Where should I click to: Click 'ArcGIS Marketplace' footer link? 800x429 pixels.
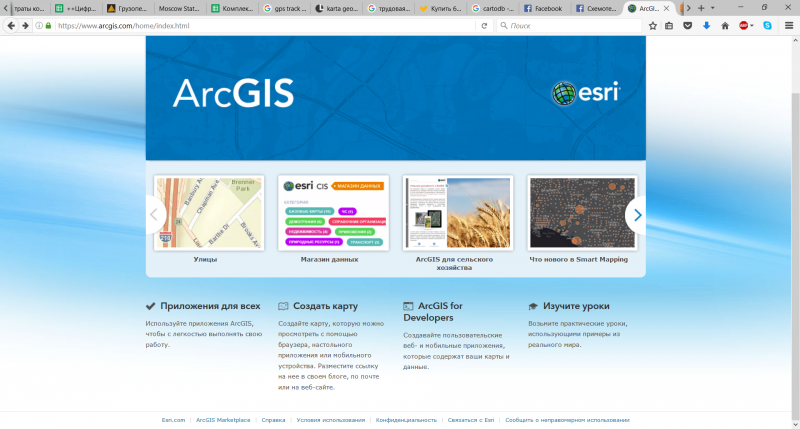223,420
